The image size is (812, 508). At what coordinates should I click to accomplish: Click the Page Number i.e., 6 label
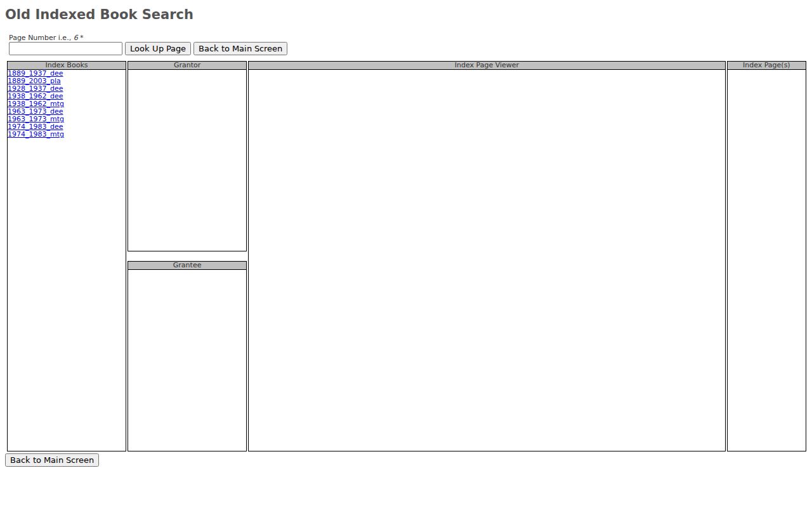(46, 37)
